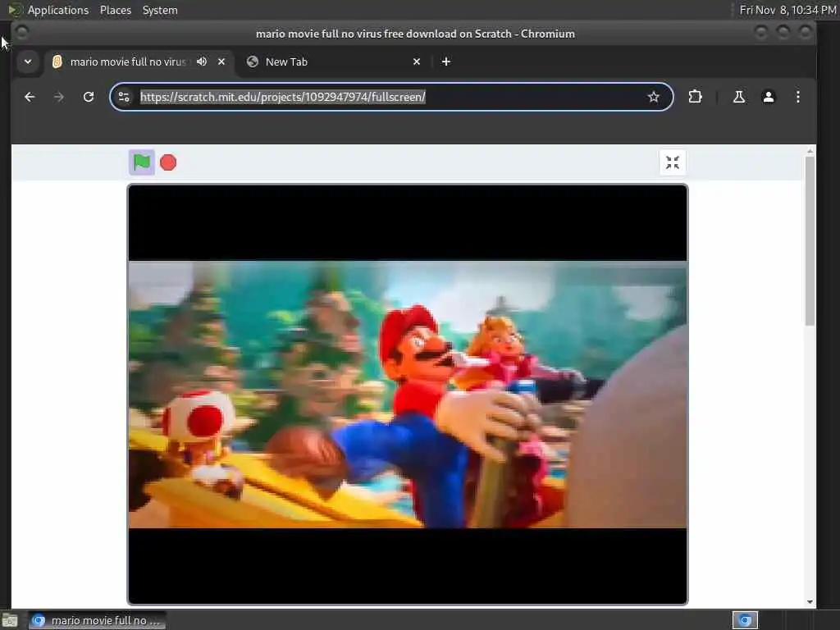Click the scrollbar up arrow
Screen dimensions: 840x630
[810, 152]
